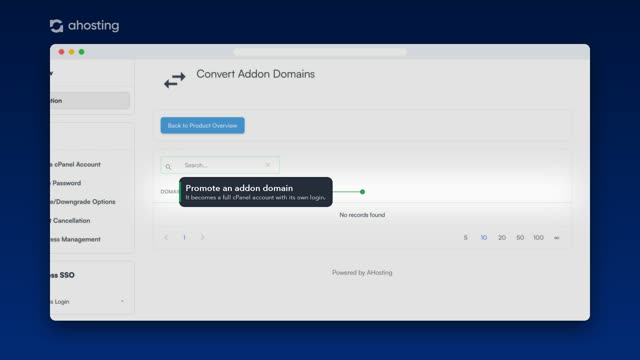Image resolution: width=640 pixels, height=360 pixels.
Task: Go to next page arrow
Action: pyautogui.click(x=202, y=237)
